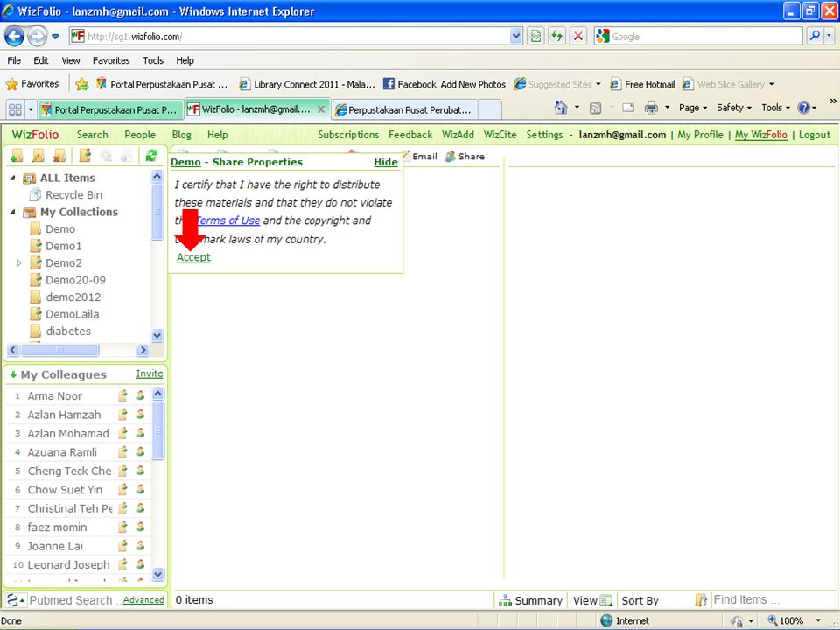840x630 pixels.
Task: Open shared folder icon for Joanne Lai
Action: (122, 546)
